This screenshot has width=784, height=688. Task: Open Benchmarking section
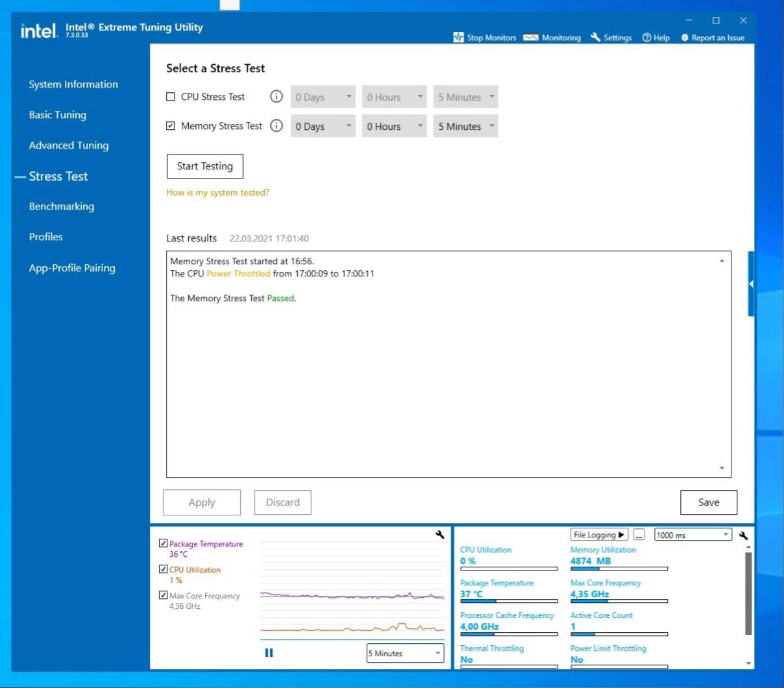click(62, 206)
